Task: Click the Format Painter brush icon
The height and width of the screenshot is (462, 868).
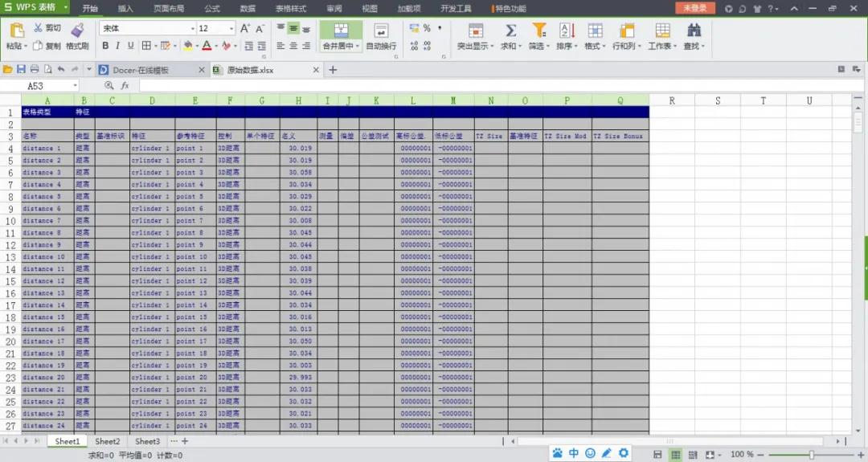Action: coord(77,31)
